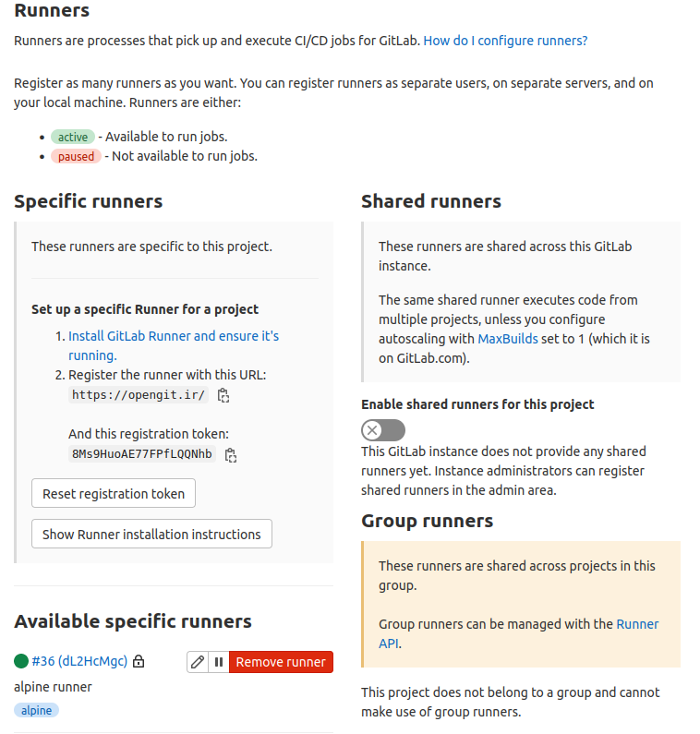Open "How do I configure runners?" link
Viewport: 700px width, 734px height.
pos(505,41)
